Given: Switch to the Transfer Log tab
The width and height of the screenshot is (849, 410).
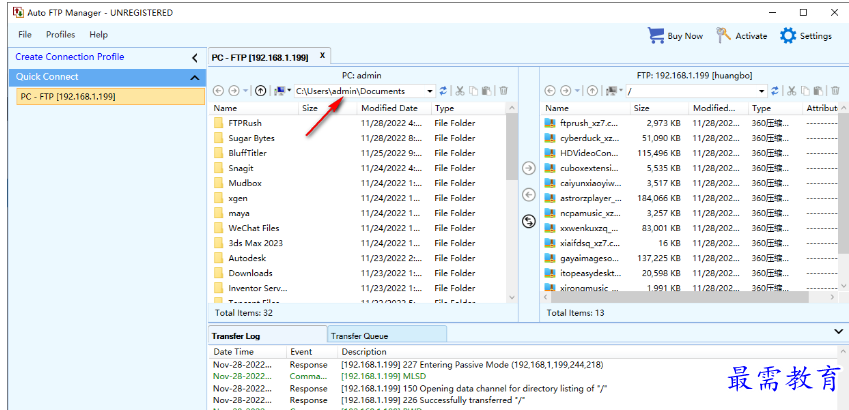Looking at the screenshot, I should click(x=268, y=336).
